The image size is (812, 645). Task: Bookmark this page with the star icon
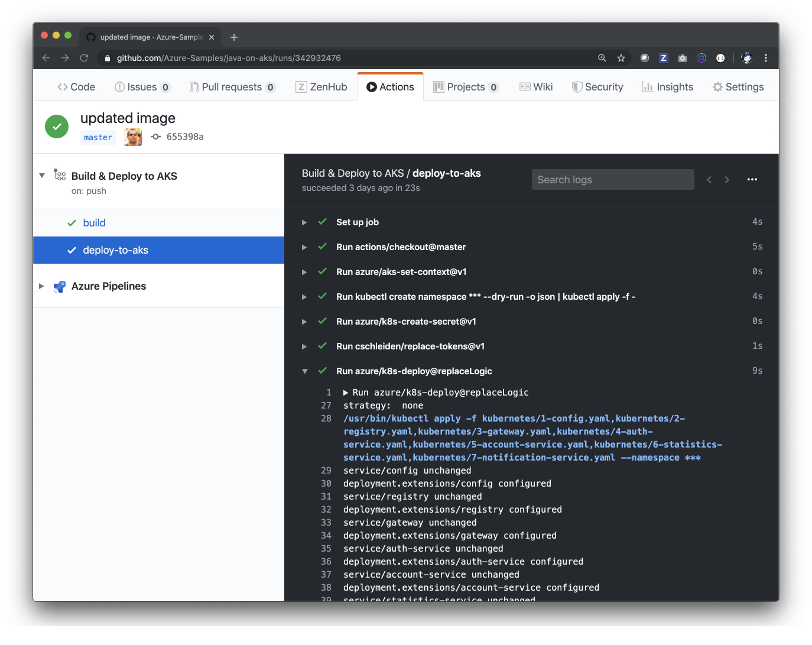(x=621, y=58)
